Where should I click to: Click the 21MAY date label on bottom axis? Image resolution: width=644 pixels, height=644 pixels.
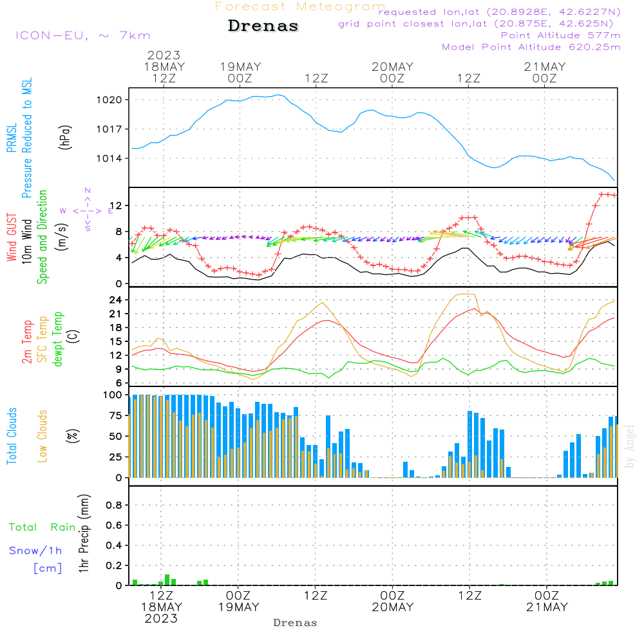point(546,607)
